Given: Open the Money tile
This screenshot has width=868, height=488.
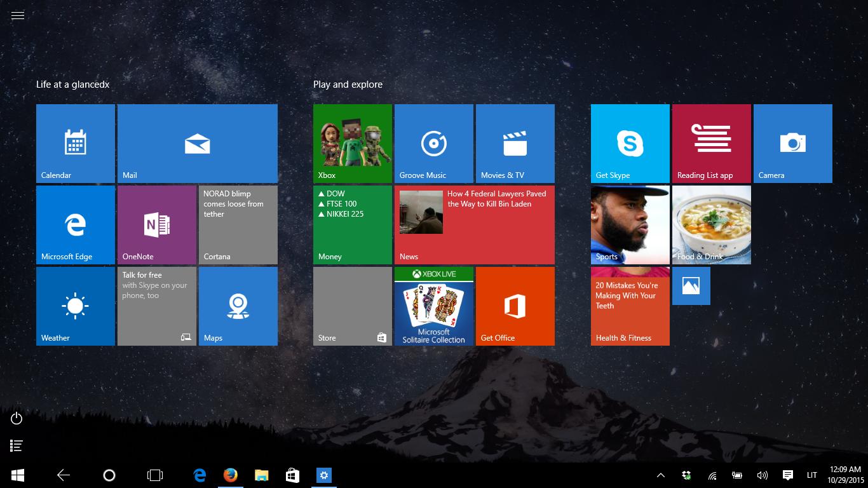Looking at the screenshot, I should click(353, 225).
